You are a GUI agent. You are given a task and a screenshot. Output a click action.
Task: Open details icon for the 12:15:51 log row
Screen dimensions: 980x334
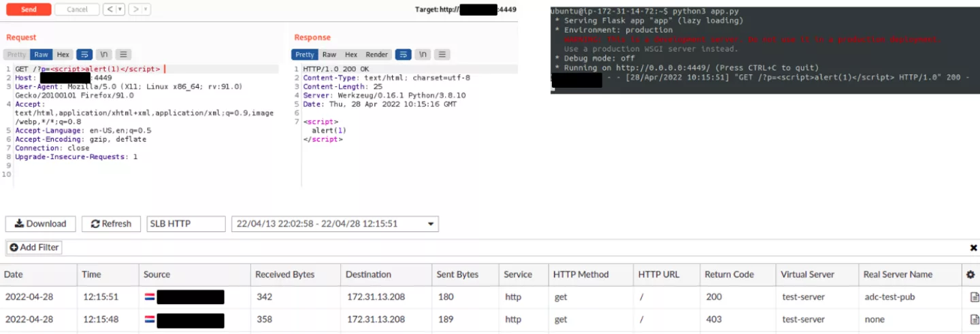975,297
